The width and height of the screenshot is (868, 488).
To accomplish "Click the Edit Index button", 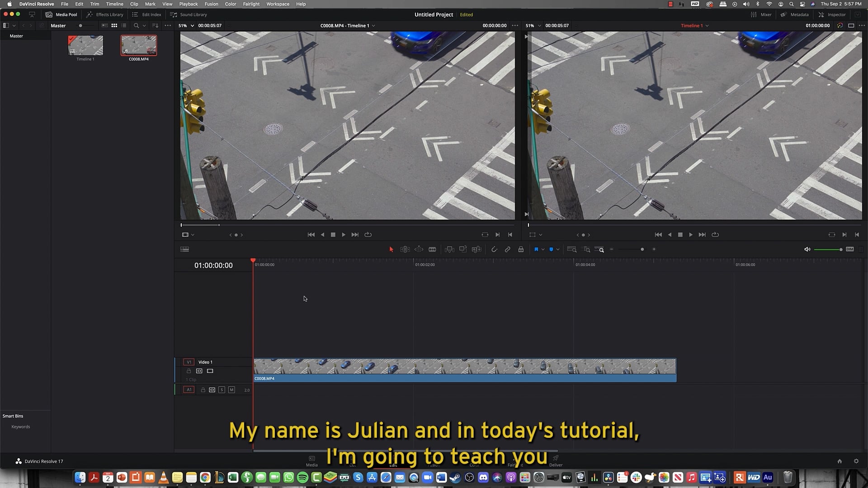I will pos(146,14).
